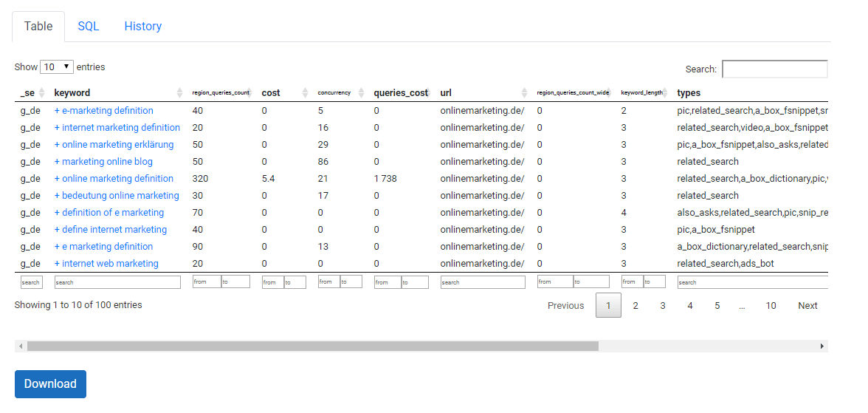
Task: Click cost 'to' filter field
Action: coord(295,282)
